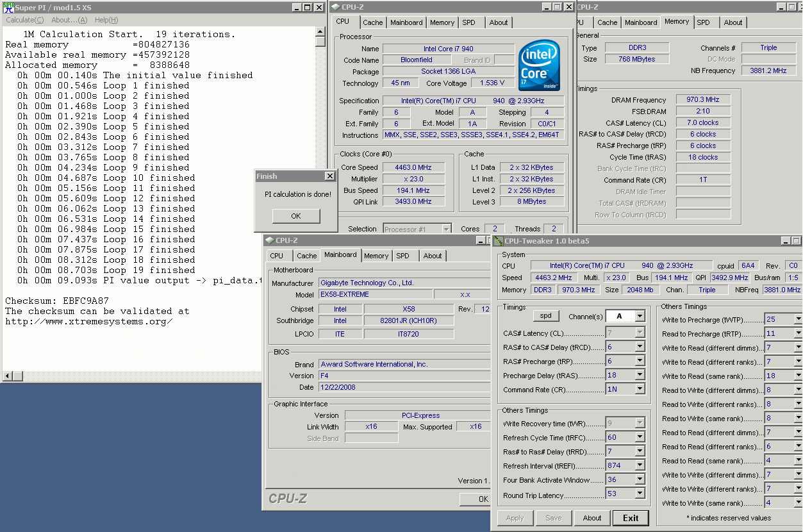Open the Help menu in Super PI
The height and width of the screenshot is (532, 803).
click(106, 20)
